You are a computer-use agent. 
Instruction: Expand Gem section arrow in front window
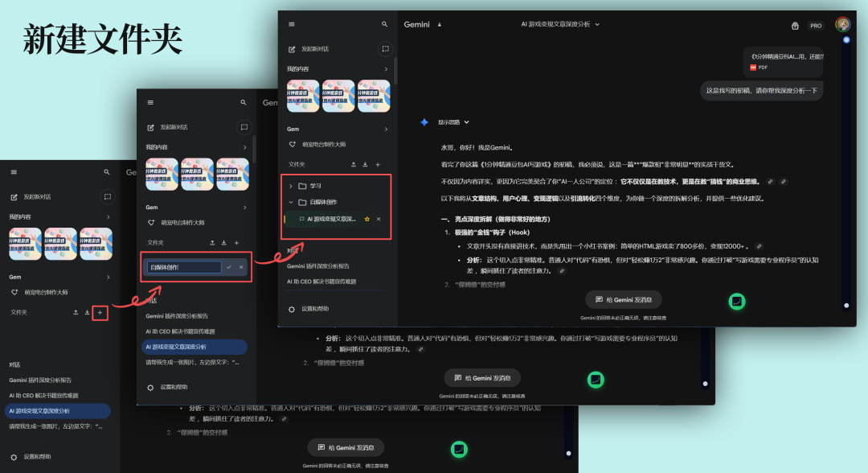tap(386, 129)
